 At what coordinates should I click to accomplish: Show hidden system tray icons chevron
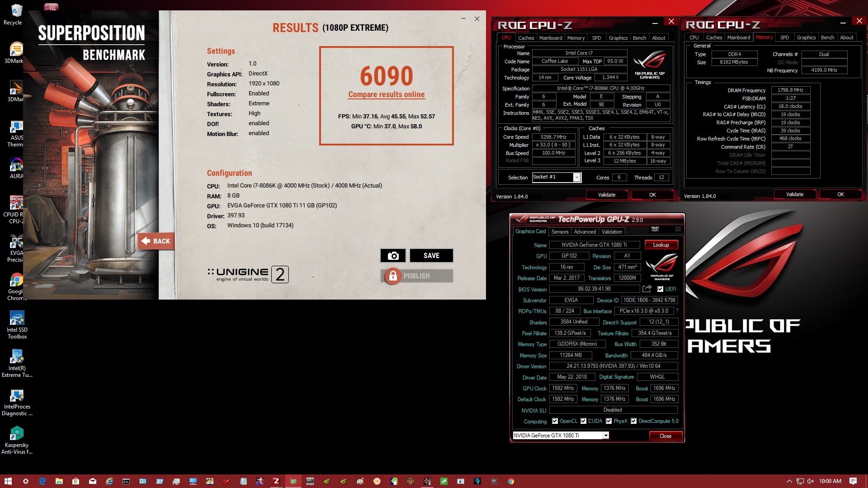click(x=789, y=481)
